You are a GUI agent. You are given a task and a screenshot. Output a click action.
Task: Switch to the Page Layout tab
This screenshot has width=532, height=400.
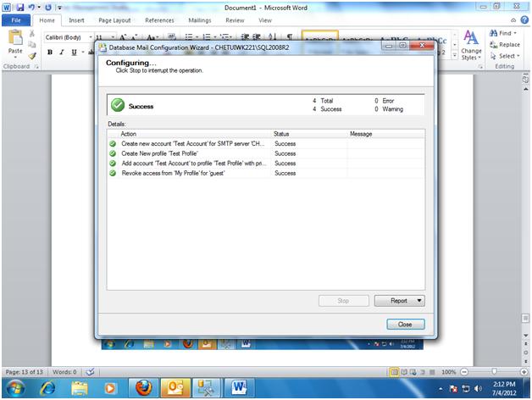coord(114,20)
